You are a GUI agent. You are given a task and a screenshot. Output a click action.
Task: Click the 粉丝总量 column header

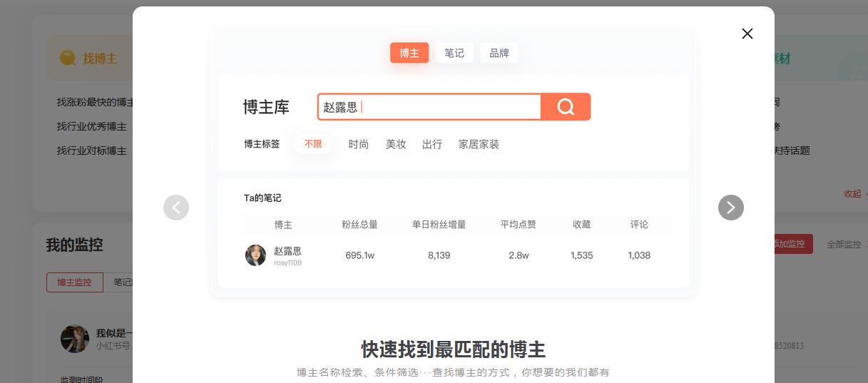[x=359, y=225]
